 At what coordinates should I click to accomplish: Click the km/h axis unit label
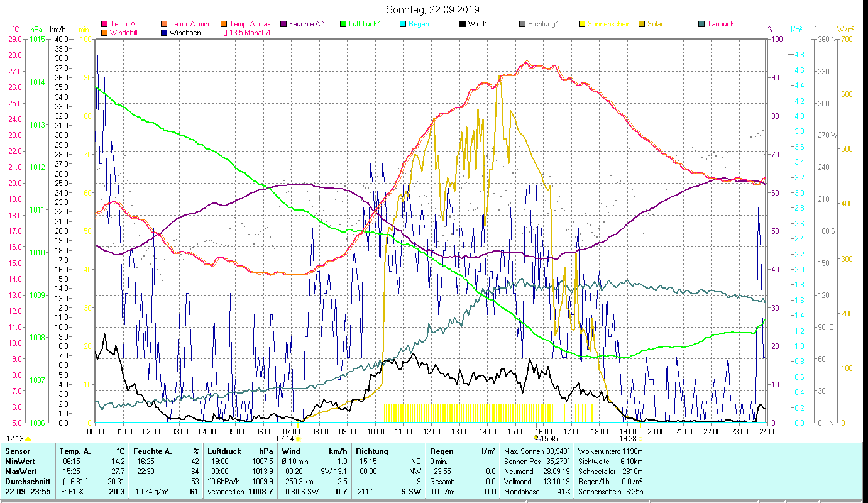coord(57,30)
